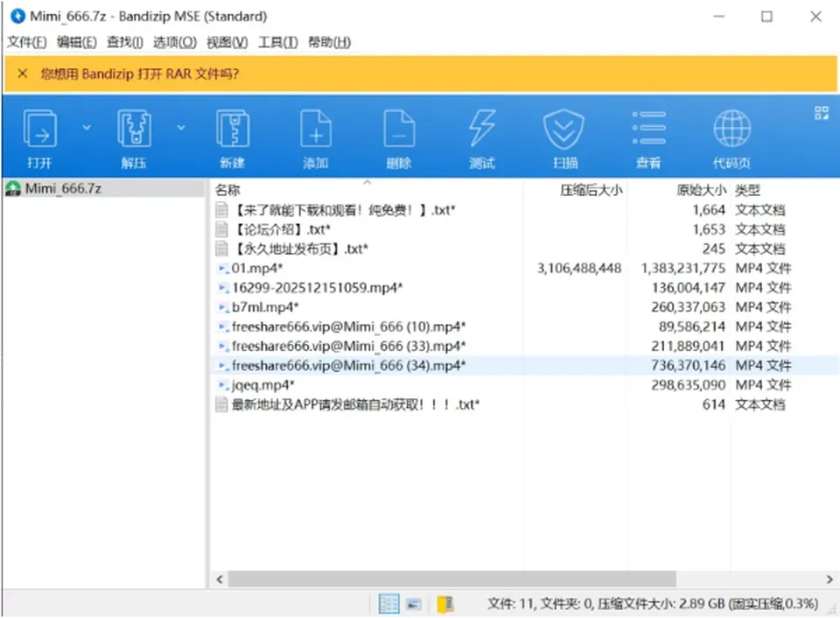The height and width of the screenshot is (618, 840).
Task: Run archive test with 测试 icon
Action: point(482,129)
